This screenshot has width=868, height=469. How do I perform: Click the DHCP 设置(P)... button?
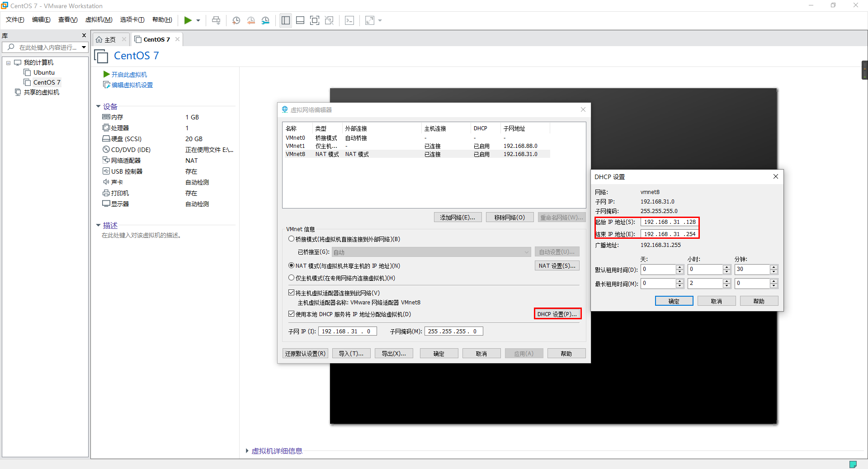tap(557, 314)
